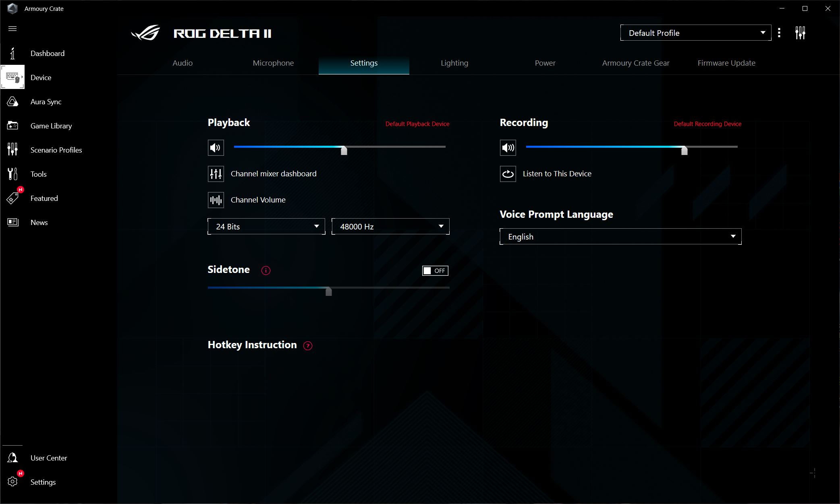Open Scenario Profiles label
This screenshot has height=504, width=840.
point(56,150)
